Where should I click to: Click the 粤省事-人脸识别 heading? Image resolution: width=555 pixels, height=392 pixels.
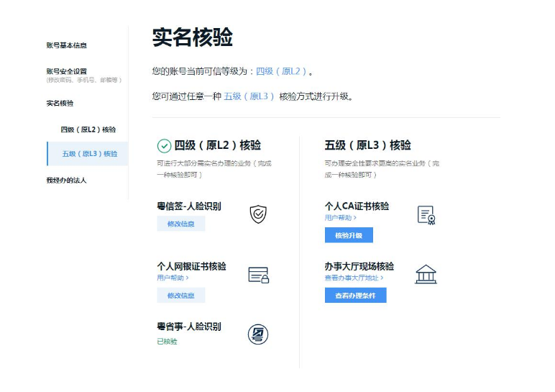[189, 327]
